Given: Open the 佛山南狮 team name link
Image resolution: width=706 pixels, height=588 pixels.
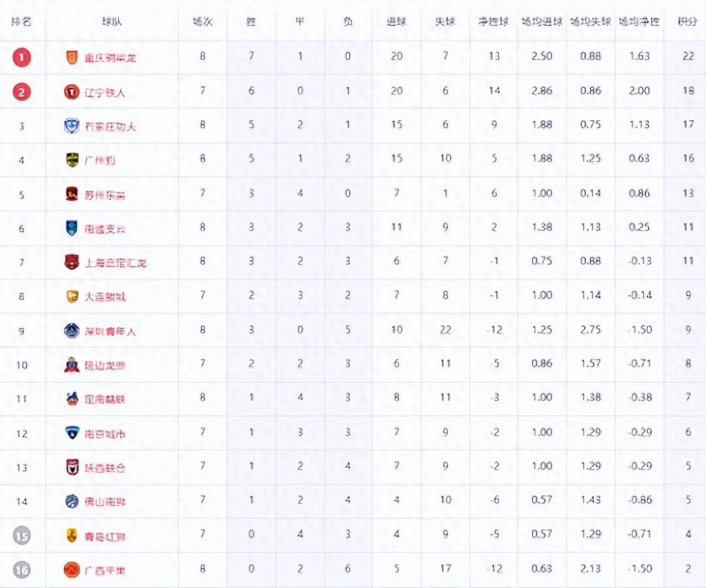Looking at the screenshot, I should click(105, 501).
